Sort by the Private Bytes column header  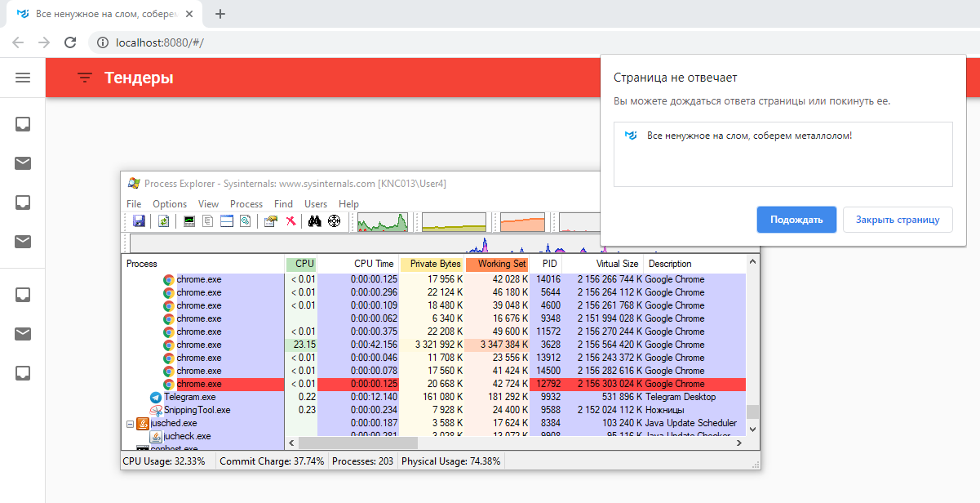(x=432, y=264)
